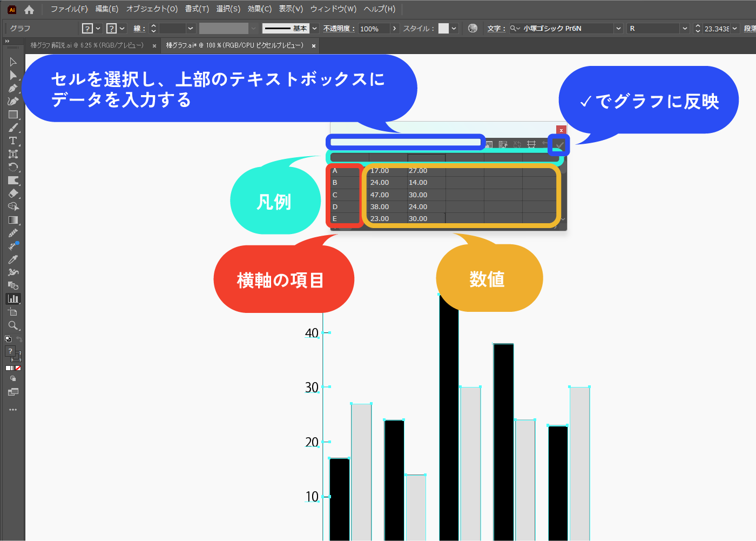This screenshot has height=541, width=756.
Task: Switch to 棒グラフ.ai* document tab
Action: tap(235, 45)
